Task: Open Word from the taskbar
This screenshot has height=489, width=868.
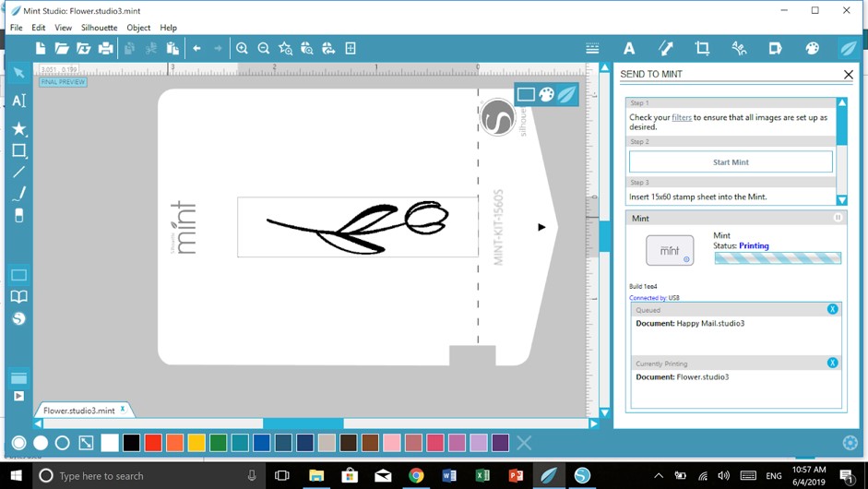Action: [449, 476]
